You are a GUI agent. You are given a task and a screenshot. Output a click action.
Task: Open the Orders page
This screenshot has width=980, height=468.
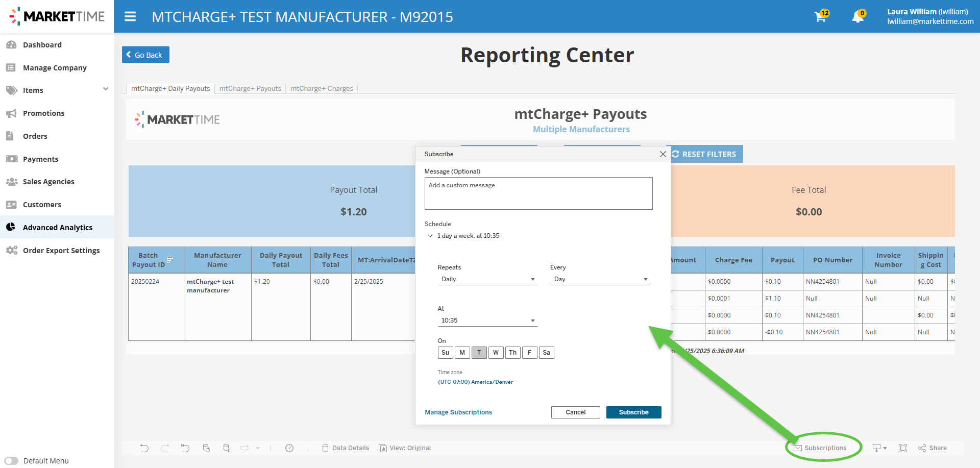[x=35, y=136]
